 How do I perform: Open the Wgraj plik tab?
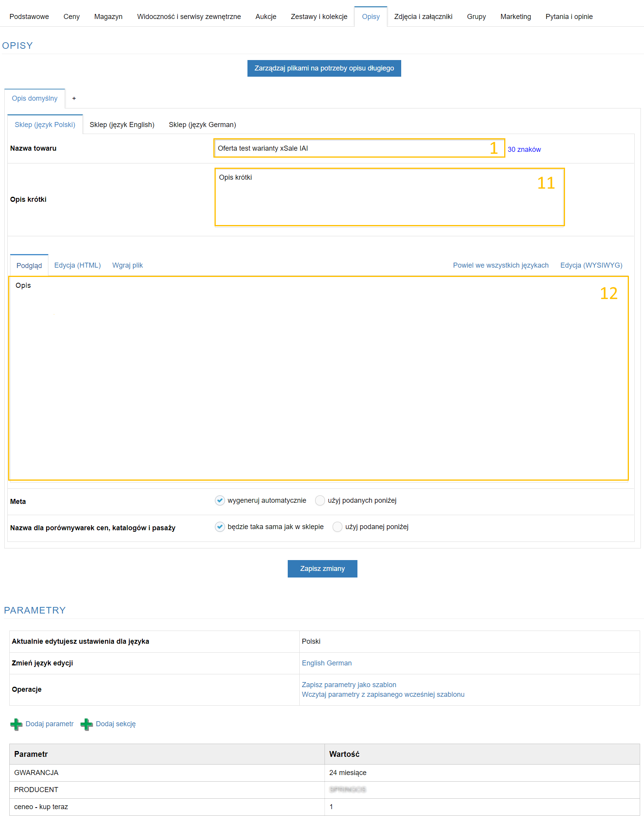coord(127,265)
